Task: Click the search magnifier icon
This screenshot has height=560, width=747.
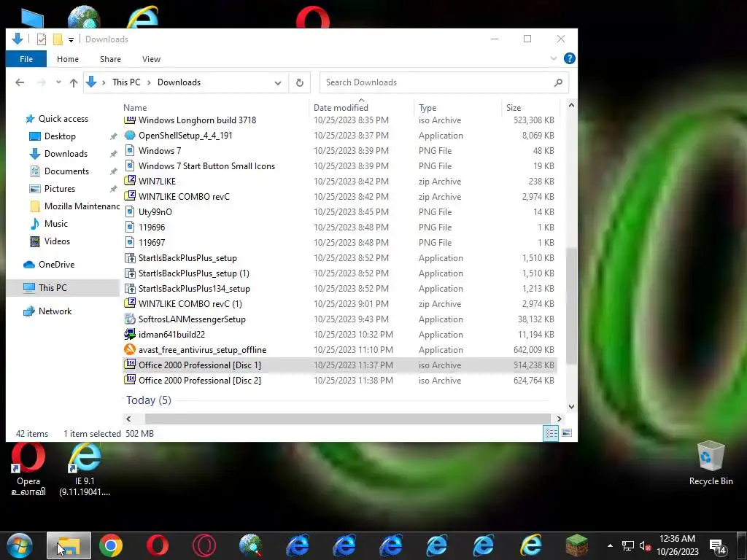Action: tap(558, 82)
